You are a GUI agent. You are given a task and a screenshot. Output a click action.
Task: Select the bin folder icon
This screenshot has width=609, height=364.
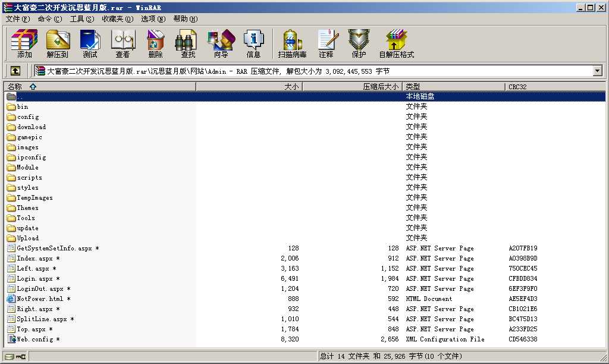(11, 106)
